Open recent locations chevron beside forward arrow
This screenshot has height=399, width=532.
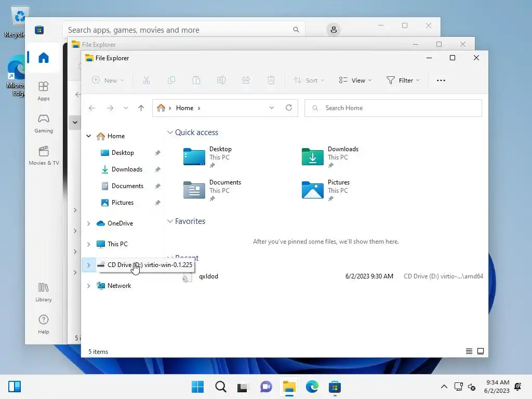[126, 108]
